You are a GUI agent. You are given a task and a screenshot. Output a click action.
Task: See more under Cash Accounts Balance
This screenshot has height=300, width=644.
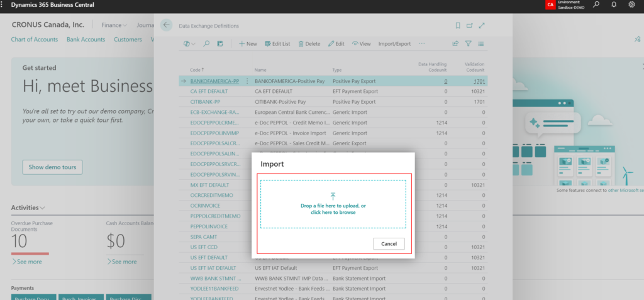[121, 262]
